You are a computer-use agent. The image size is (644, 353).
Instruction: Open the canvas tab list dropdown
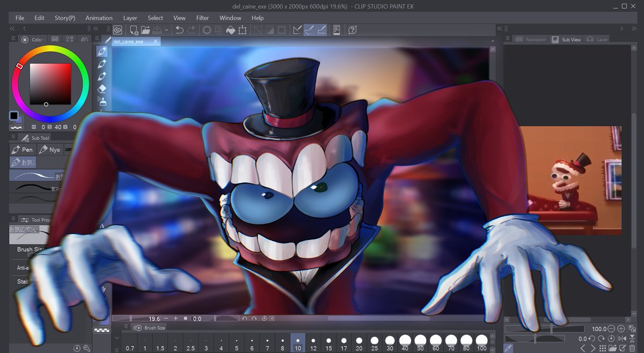tap(492, 41)
